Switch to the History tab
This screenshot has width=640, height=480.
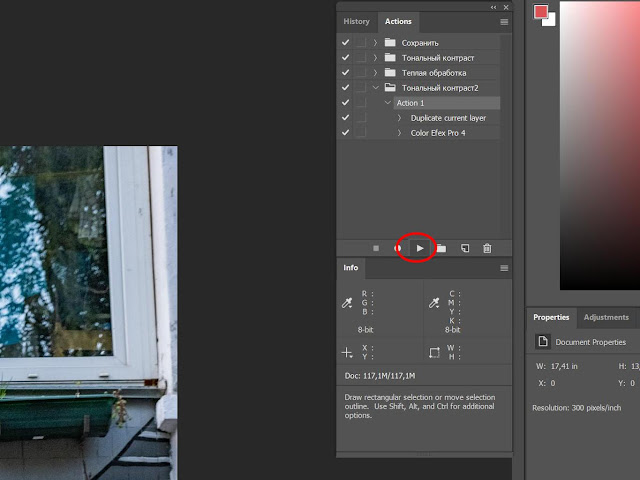coord(356,22)
